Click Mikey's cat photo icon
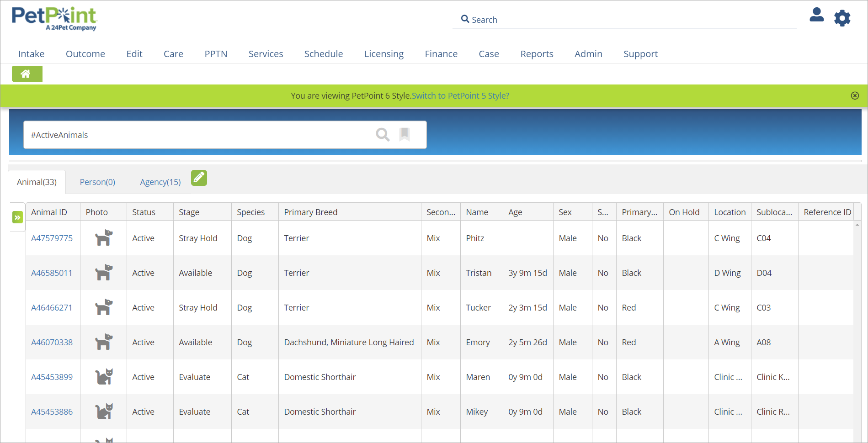Image resolution: width=868 pixels, height=443 pixels. click(x=103, y=411)
